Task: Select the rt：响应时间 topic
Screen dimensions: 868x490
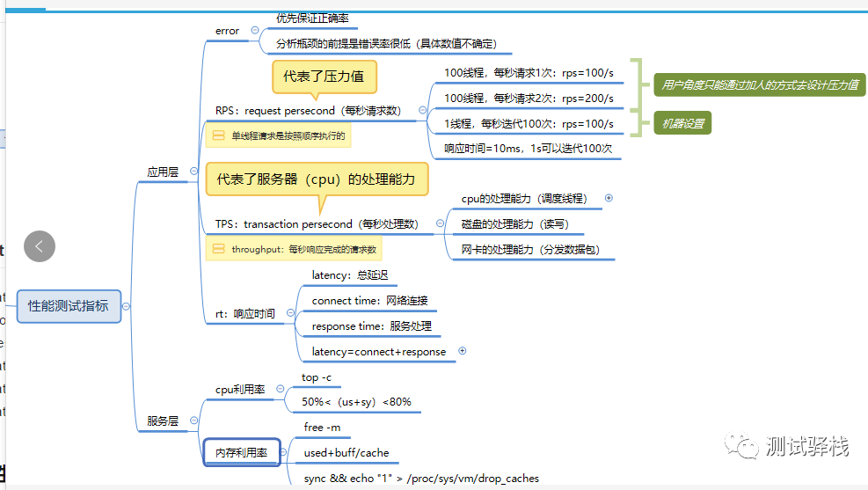Action: coord(245,314)
